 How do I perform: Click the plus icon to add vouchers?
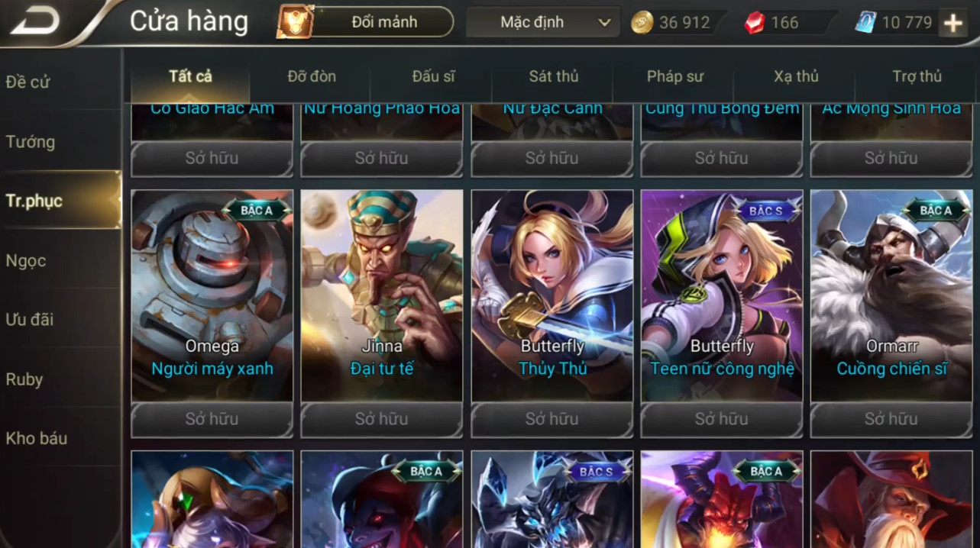(953, 23)
